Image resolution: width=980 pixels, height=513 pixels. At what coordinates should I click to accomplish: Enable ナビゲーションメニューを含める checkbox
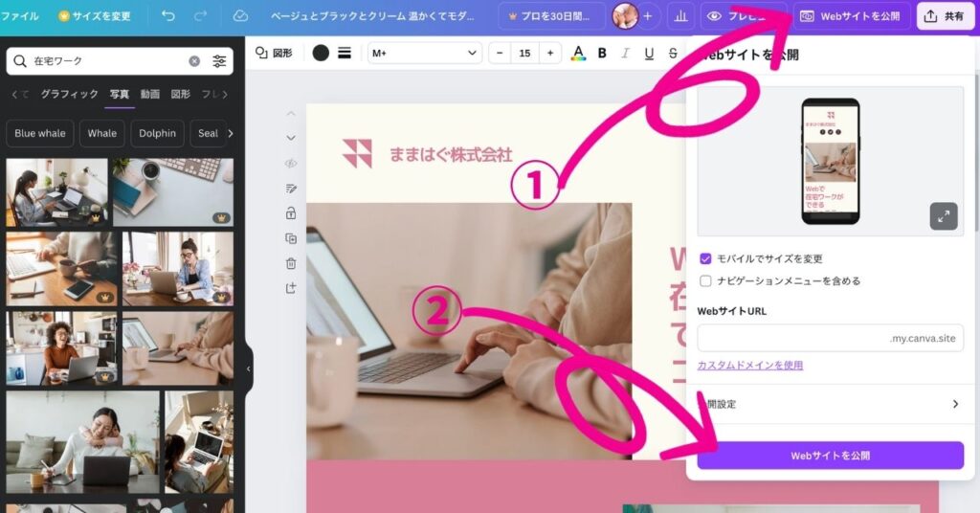coord(705,281)
